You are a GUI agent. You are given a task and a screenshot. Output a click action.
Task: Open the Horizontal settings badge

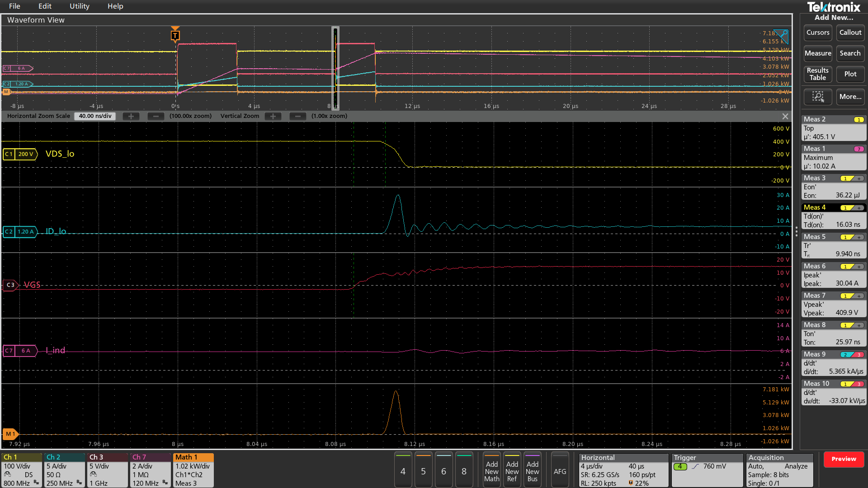tap(623, 470)
